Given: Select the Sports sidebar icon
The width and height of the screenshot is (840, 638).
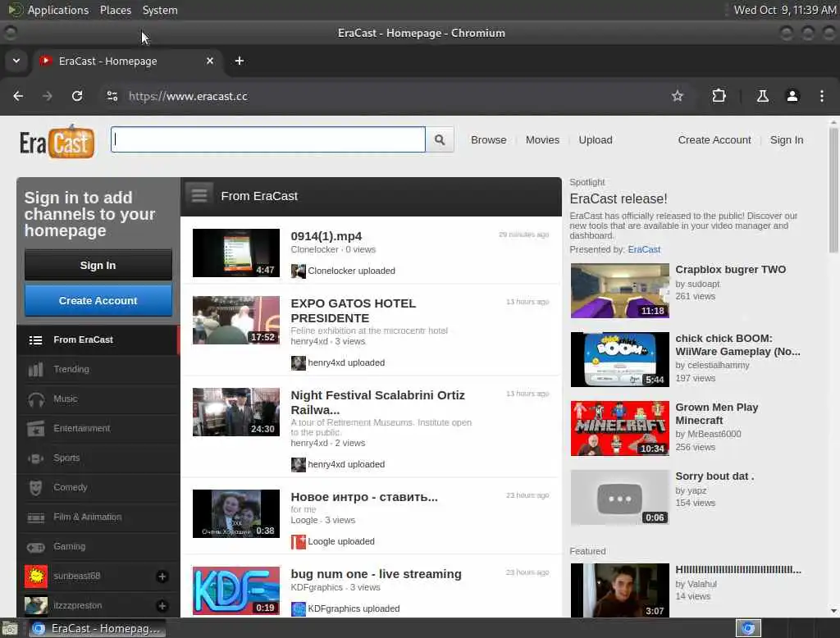Looking at the screenshot, I should click(36, 458).
